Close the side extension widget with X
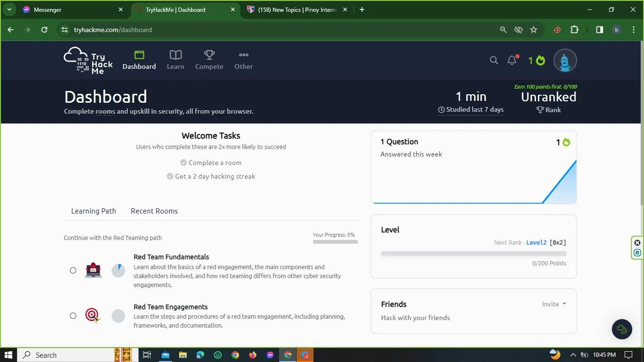 (x=637, y=243)
